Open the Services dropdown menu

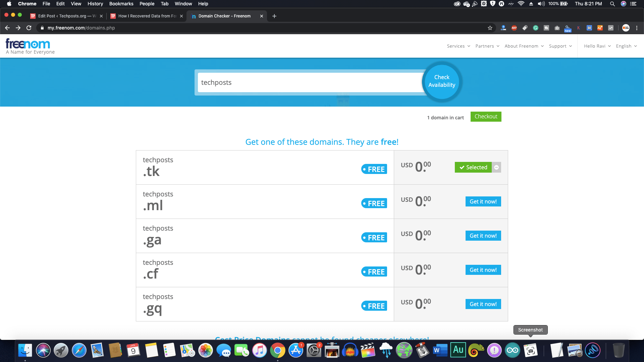pyautogui.click(x=459, y=46)
